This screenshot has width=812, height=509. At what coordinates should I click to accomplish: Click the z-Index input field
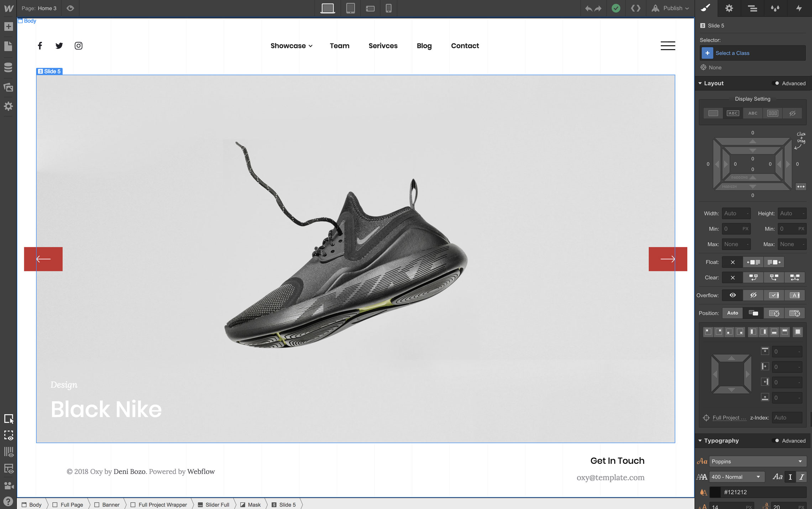coord(786,418)
